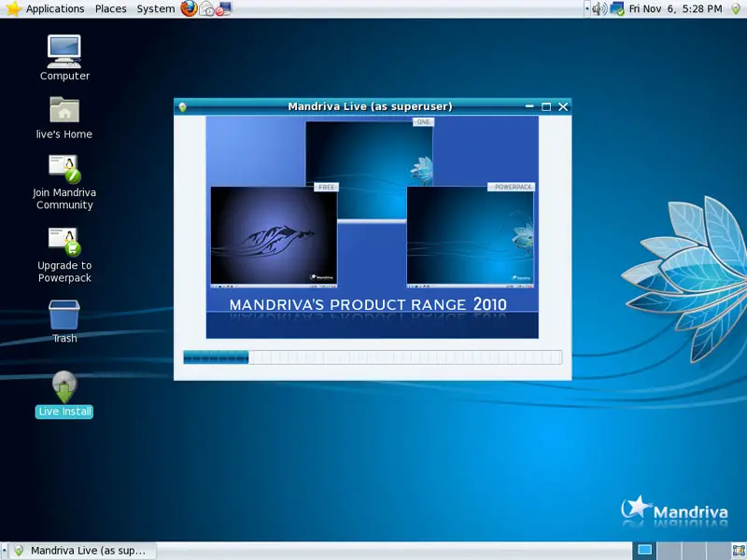Maximize the Mandriva Live window

[546, 106]
